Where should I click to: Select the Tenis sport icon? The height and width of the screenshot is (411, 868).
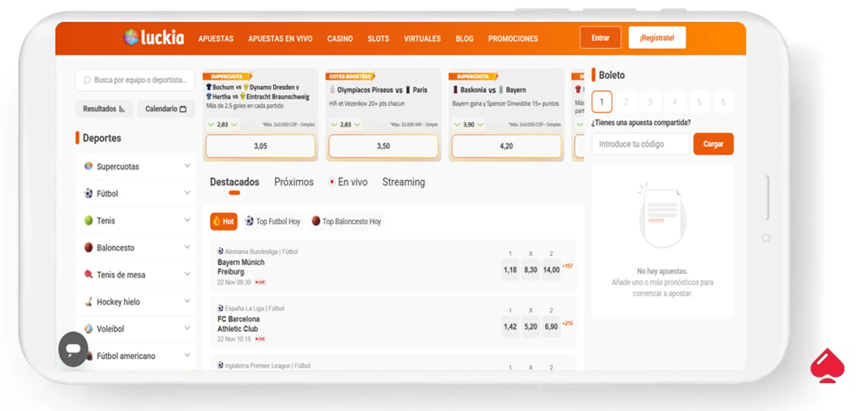click(x=89, y=220)
